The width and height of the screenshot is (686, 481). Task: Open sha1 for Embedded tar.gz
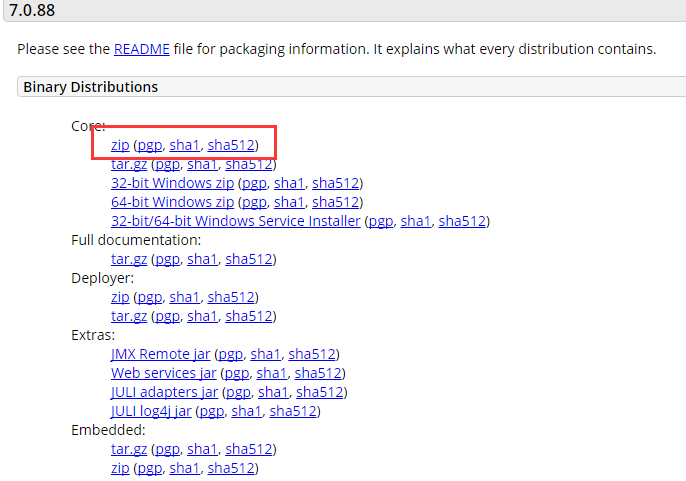[202, 449]
